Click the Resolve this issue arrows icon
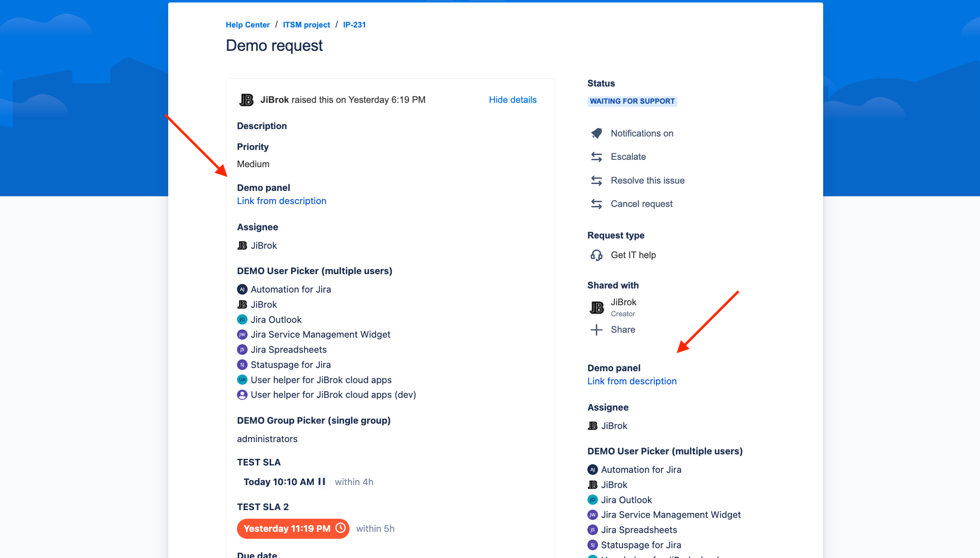The width and height of the screenshot is (980, 558). [596, 180]
